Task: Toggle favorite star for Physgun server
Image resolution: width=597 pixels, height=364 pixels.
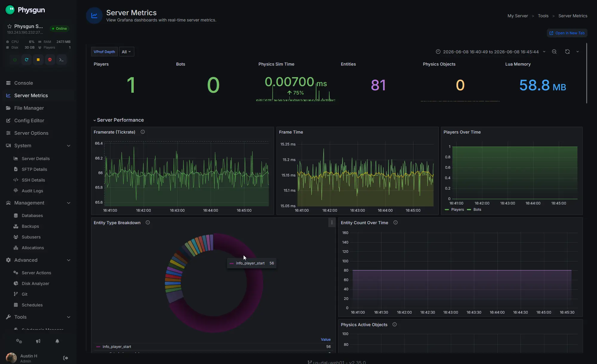Action: point(10,26)
